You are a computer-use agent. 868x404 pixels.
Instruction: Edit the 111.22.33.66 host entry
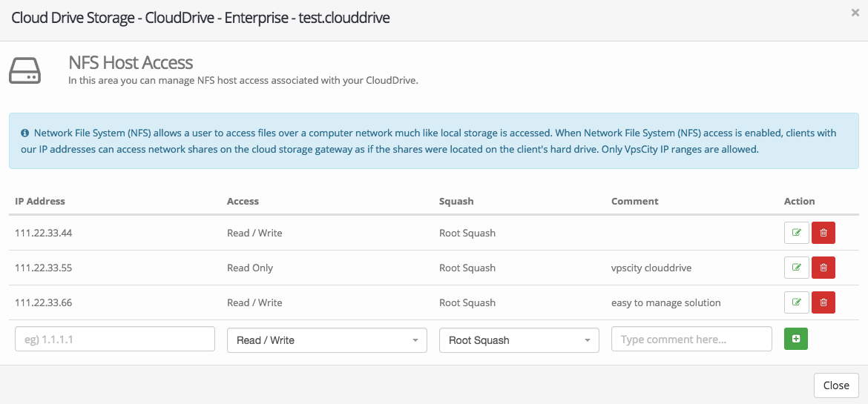[796, 302]
